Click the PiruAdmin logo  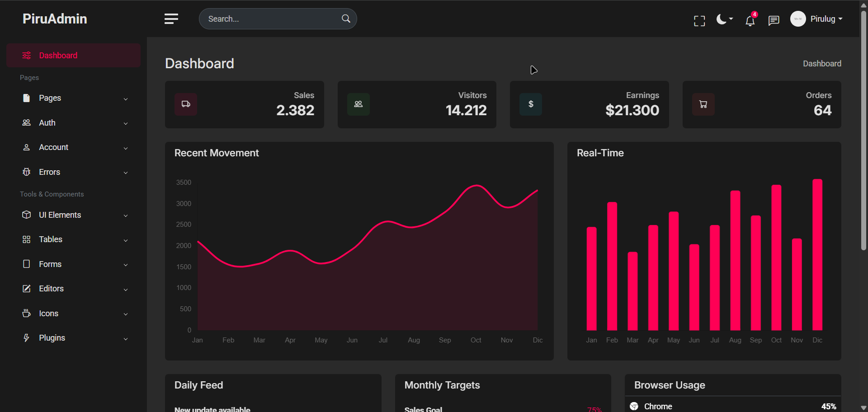[x=55, y=19]
